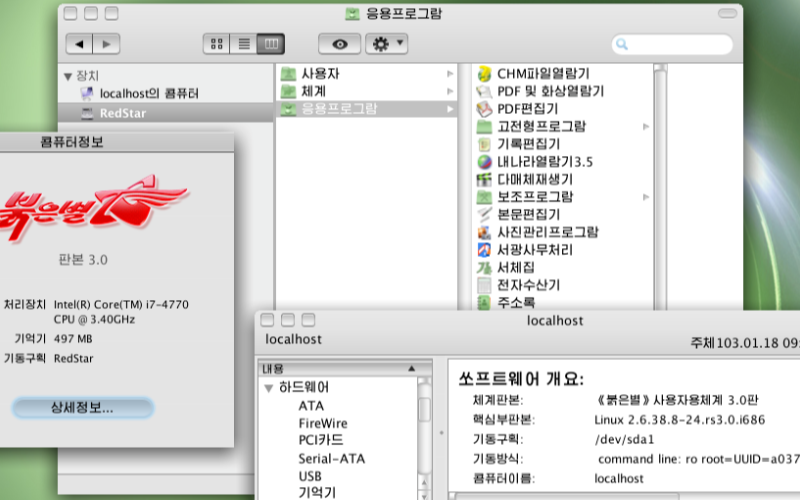Open 서체집 font book icon

click(484, 267)
